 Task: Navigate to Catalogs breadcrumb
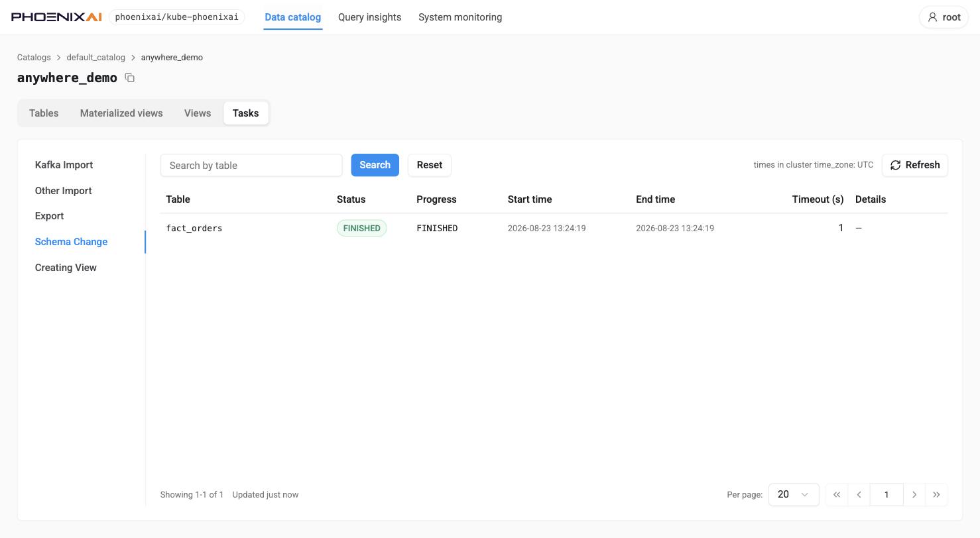[x=34, y=58]
